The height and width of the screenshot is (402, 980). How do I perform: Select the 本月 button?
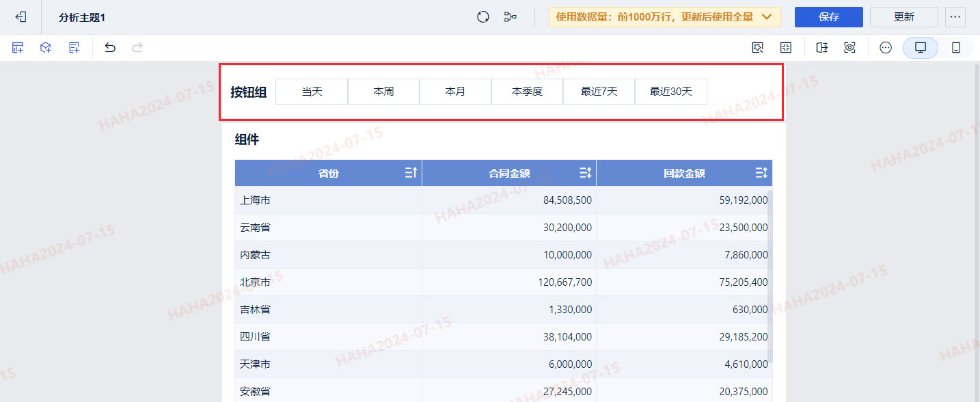pos(455,92)
